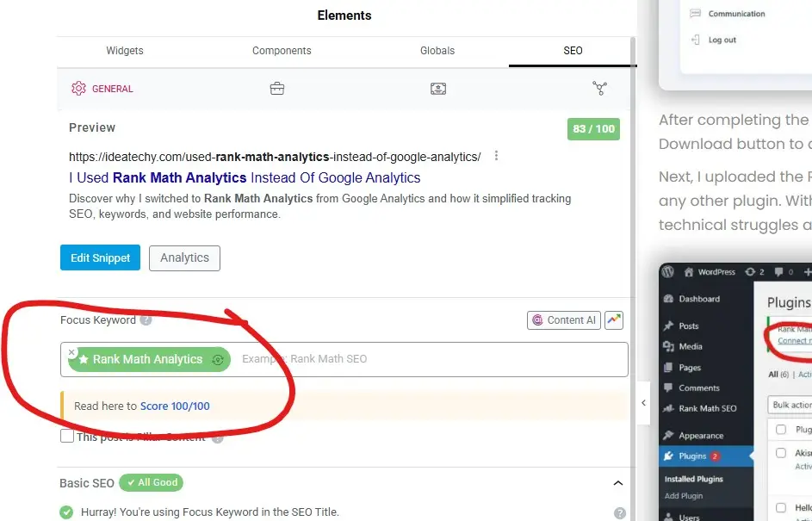The image size is (812, 521).
Task: Click the refresh icon inside keyword tag
Action: coord(219,360)
